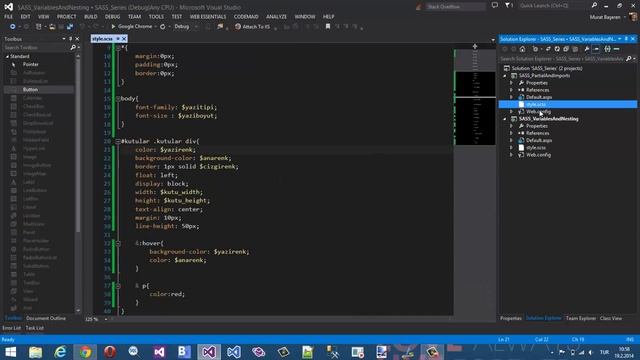
Task: Open the ANALYZE menu
Action: point(276,17)
